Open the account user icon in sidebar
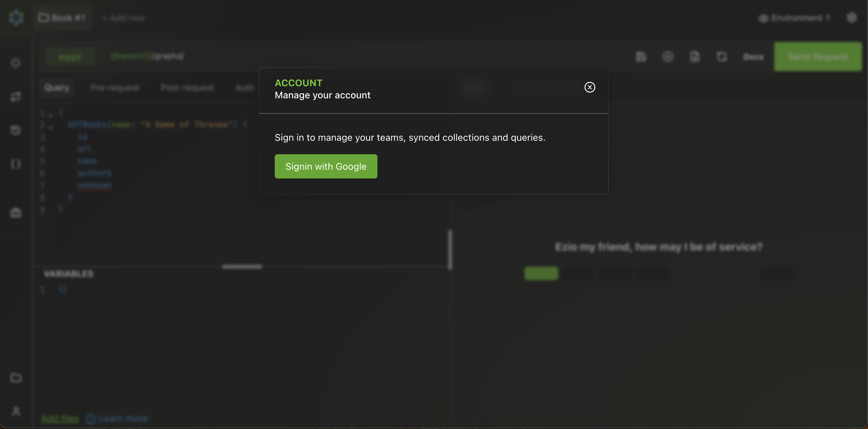The image size is (868, 429). pos(16,411)
